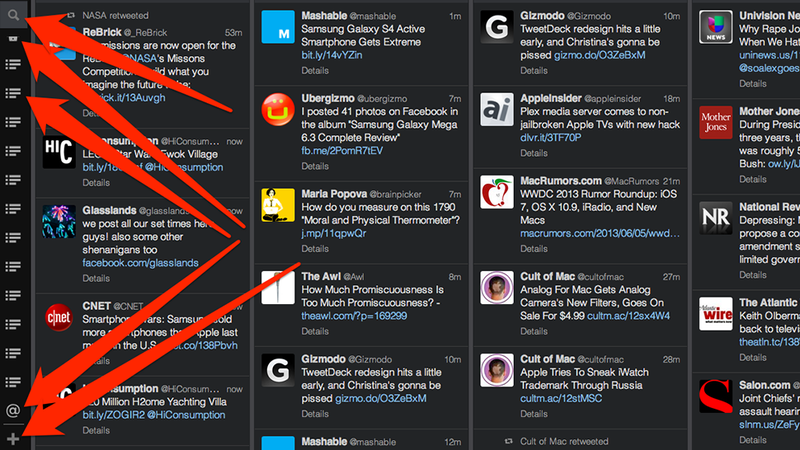Click the '8m' timestamp on The Awl tweet
The image size is (800, 450).
455,277
